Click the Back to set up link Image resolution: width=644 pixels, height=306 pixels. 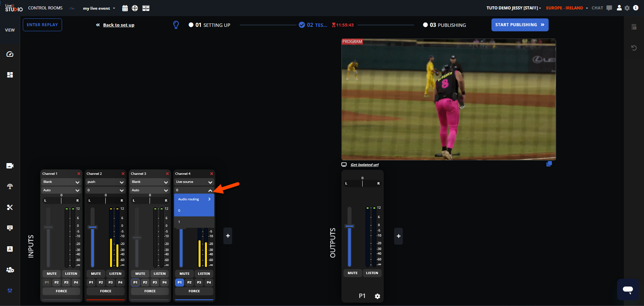point(118,25)
